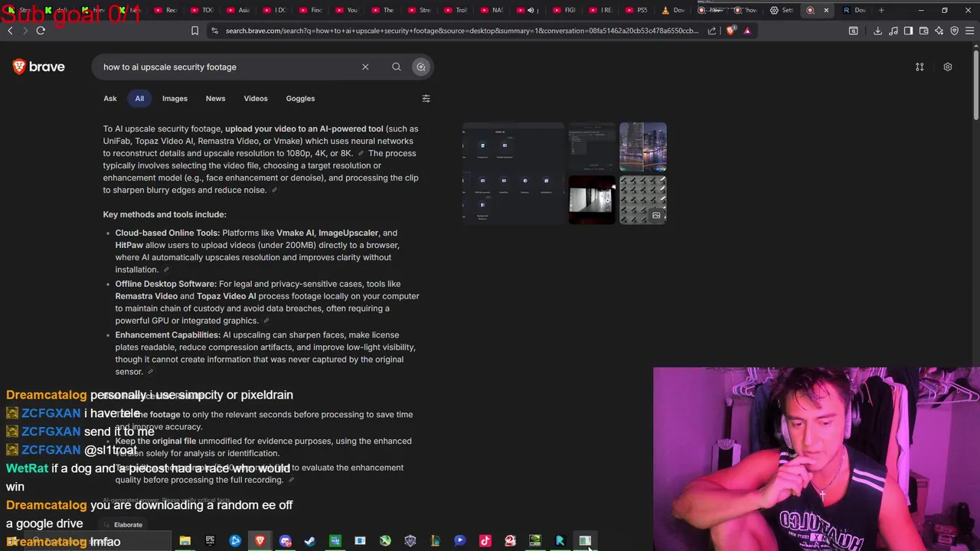Open a new browser tab with plus
Viewport: 980px width, 551px height.
click(881, 10)
